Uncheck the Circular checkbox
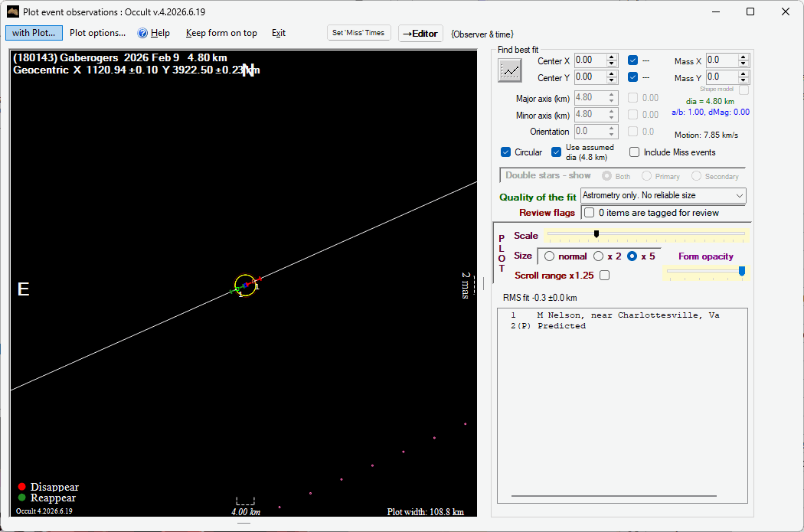 [505, 152]
